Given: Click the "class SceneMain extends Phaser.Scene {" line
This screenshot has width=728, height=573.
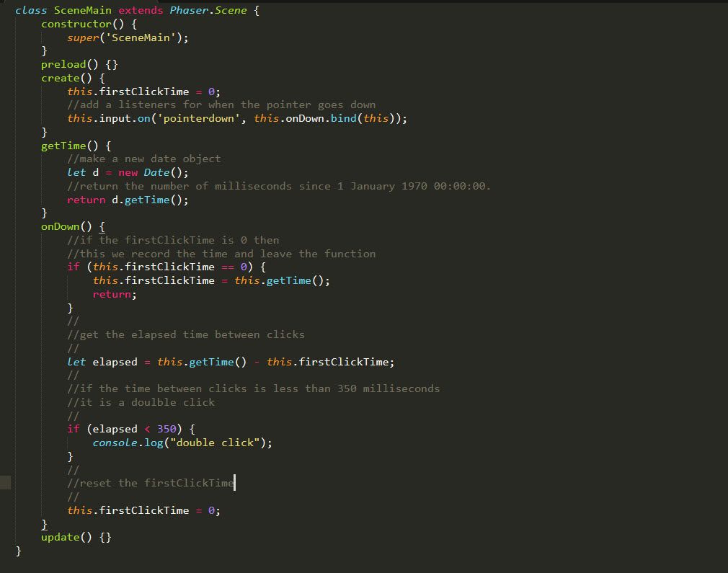Looking at the screenshot, I should pos(137,10).
